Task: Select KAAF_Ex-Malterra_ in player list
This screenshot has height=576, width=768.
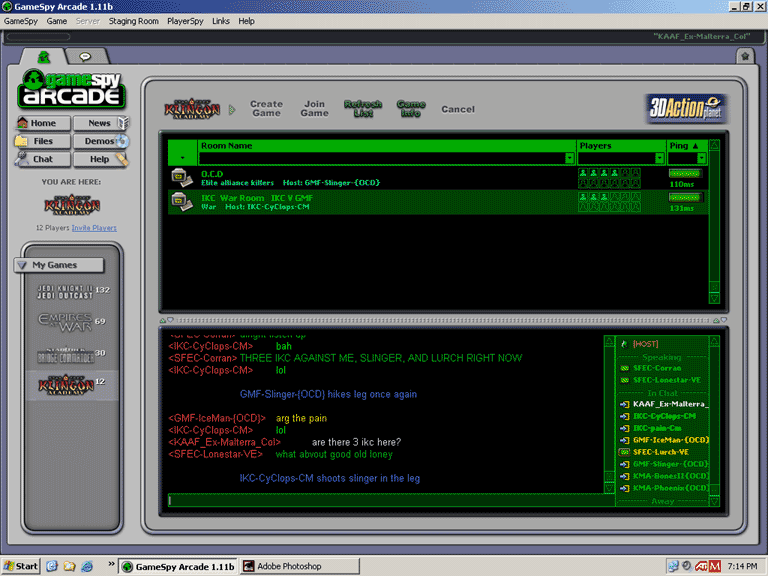Action: point(671,404)
